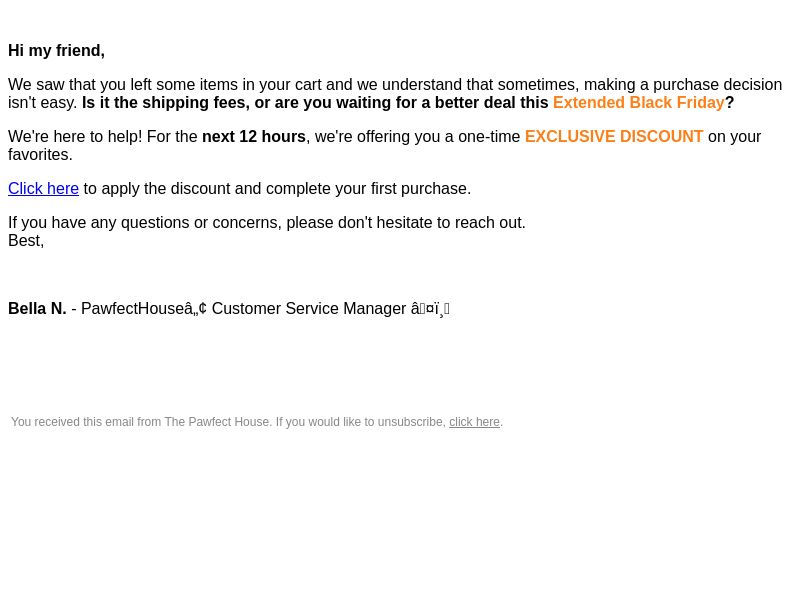Click the "We're here to help!" text
Viewport: 800px width, 600px height.
(75, 137)
